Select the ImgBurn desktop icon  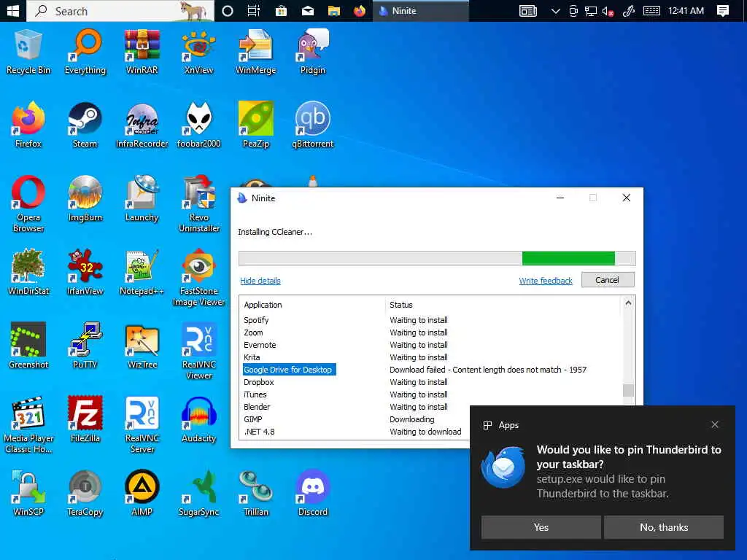[85, 199]
